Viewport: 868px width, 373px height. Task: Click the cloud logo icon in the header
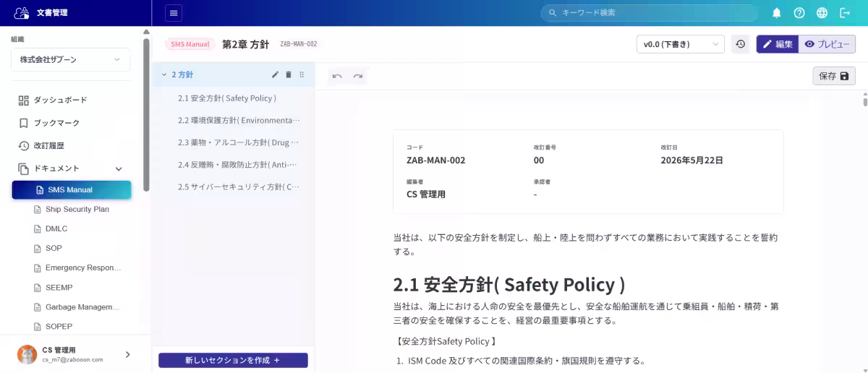pyautogui.click(x=22, y=12)
